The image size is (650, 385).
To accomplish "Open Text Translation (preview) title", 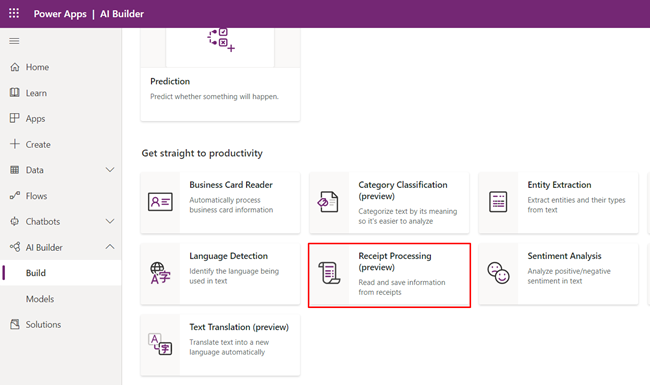I will (239, 327).
